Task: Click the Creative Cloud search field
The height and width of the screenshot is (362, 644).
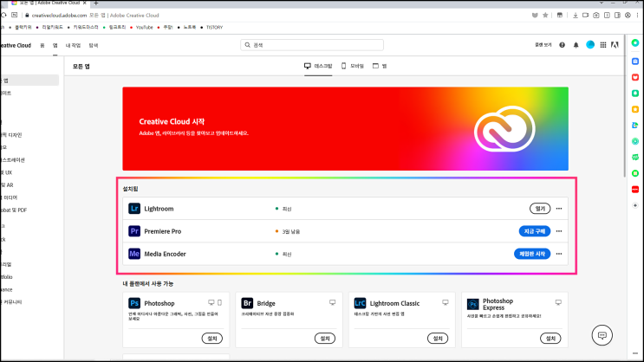Action: tap(312, 45)
